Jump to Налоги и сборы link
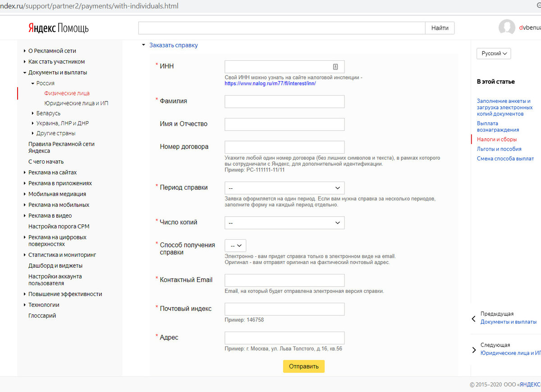The height and width of the screenshot is (392, 541). (x=497, y=140)
